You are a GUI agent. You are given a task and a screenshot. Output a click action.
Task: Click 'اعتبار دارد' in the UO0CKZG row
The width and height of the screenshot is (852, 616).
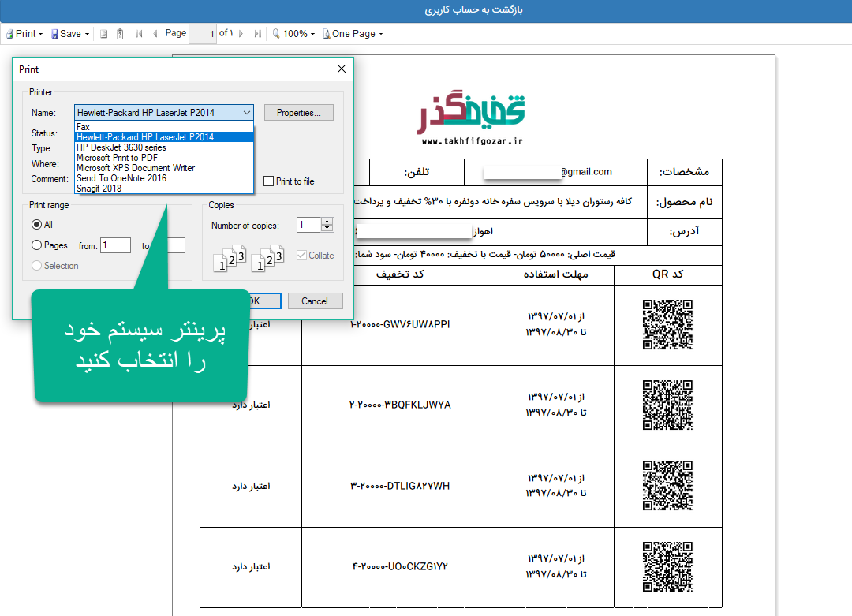[x=251, y=566]
